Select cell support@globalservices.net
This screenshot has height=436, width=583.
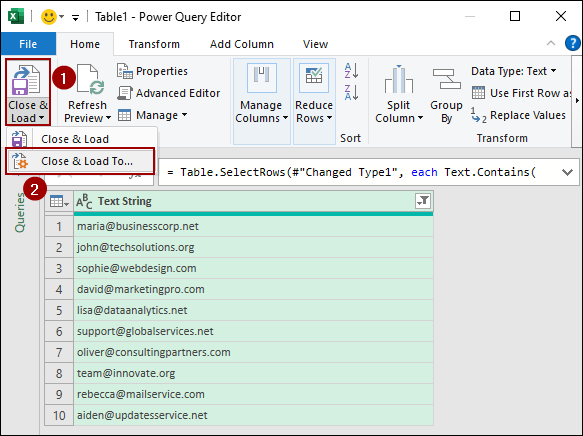tap(253, 331)
